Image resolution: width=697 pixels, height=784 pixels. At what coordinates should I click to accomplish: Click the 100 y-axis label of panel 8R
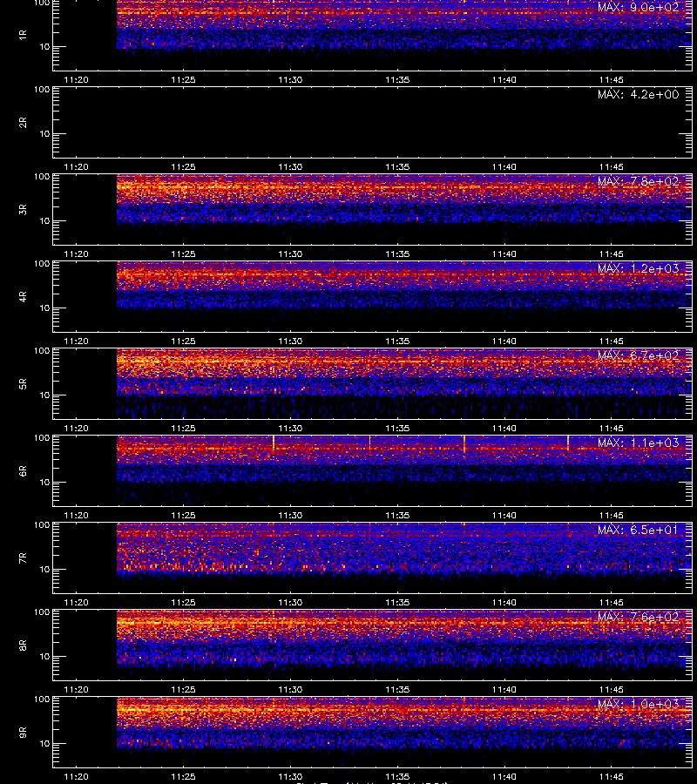(x=42, y=612)
